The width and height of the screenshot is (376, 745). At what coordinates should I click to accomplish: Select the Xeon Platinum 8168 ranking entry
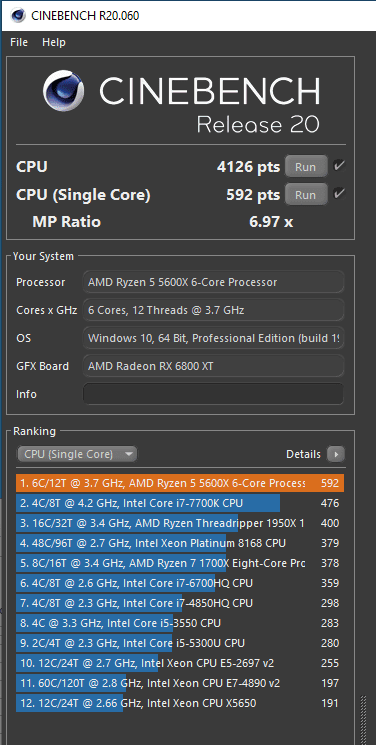180,543
